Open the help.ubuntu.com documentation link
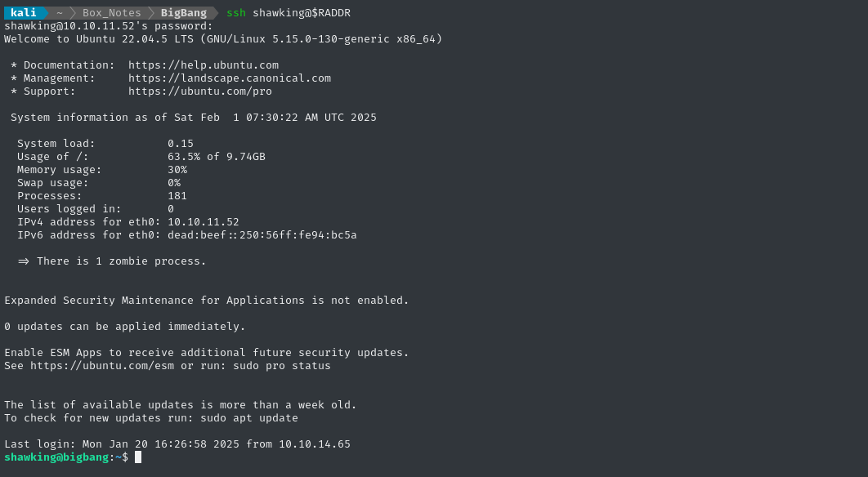The image size is (868, 477). pyautogui.click(x=204, y=65)
